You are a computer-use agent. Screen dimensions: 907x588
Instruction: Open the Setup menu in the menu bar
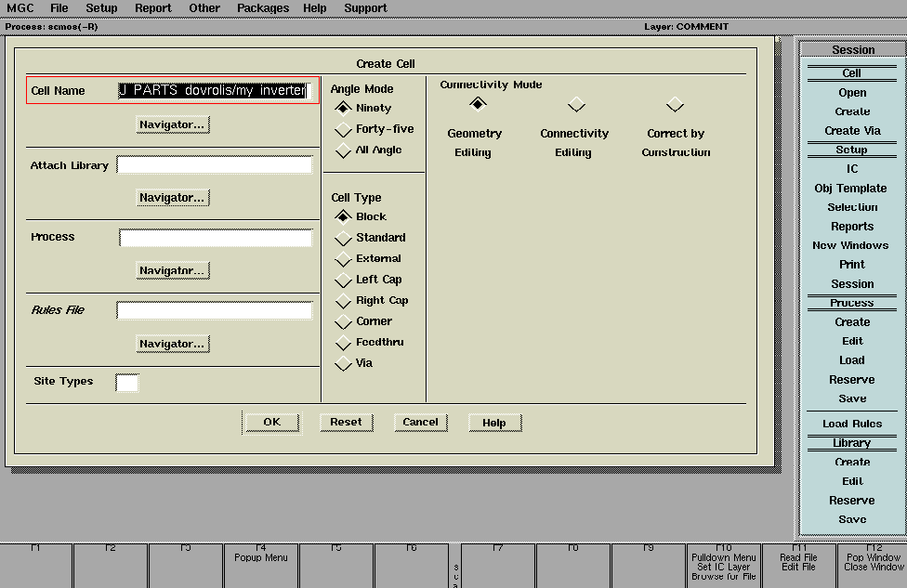[101, 8]
